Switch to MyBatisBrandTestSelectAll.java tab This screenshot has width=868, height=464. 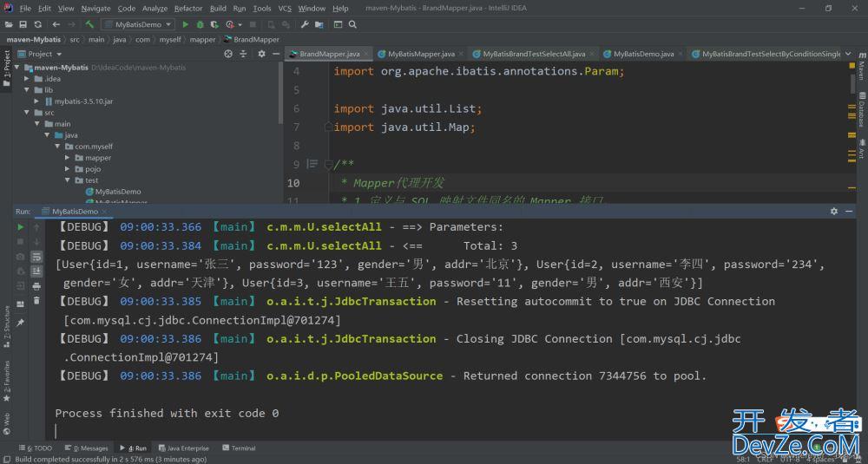pos(534,54)
